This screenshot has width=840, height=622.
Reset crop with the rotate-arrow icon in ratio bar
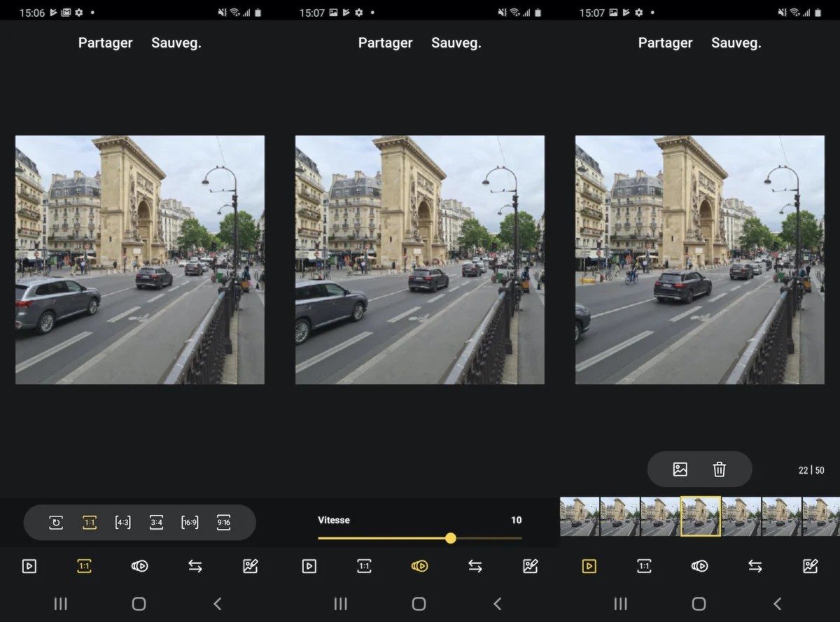coord(56,522)
